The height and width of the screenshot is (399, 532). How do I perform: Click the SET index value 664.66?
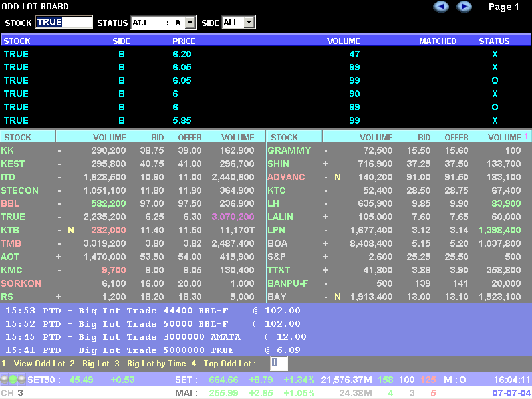click(x=223, y=380)
